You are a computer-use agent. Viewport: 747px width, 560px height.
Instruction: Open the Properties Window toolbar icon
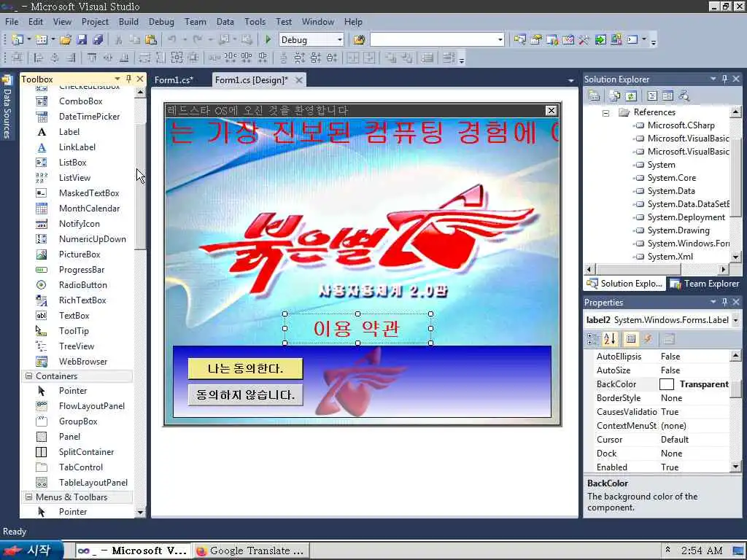point(536,40)
